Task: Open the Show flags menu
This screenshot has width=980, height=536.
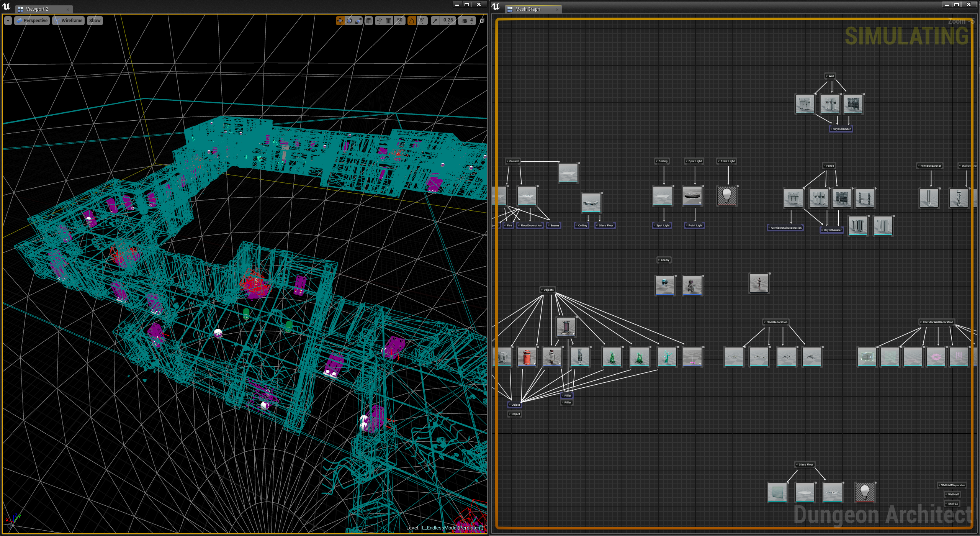Action: (95, 21)
